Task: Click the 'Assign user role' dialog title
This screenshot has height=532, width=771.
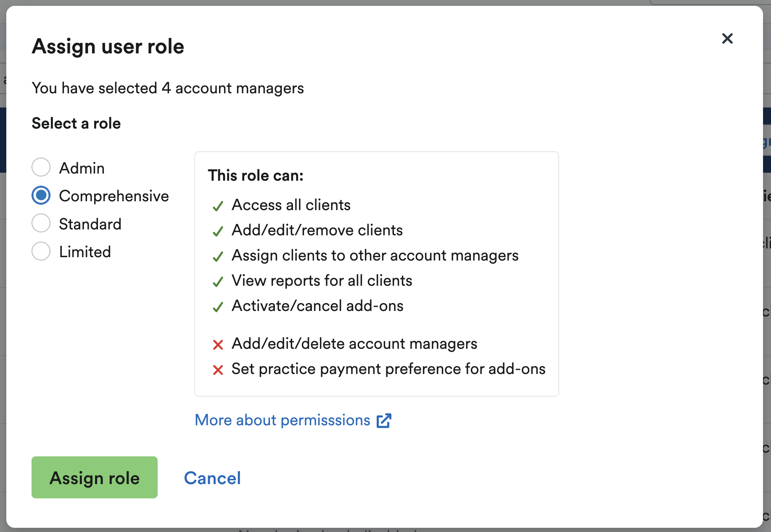Action: [x=108, y=46]
